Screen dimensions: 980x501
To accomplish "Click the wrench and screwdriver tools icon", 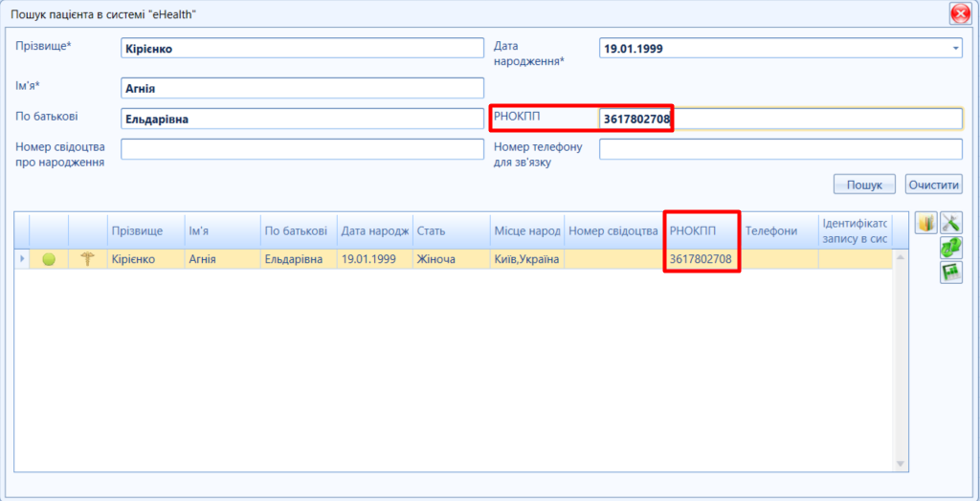I will (951, 223).
